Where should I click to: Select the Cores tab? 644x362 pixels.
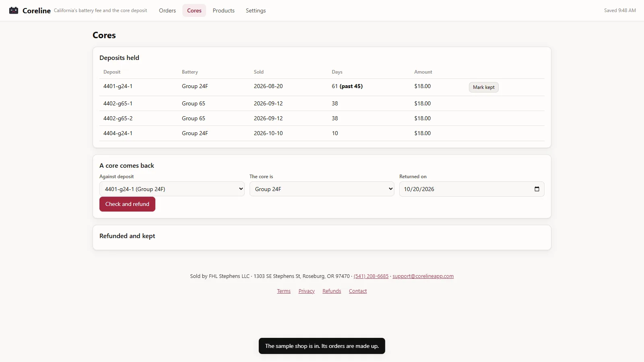coord(194,10)
